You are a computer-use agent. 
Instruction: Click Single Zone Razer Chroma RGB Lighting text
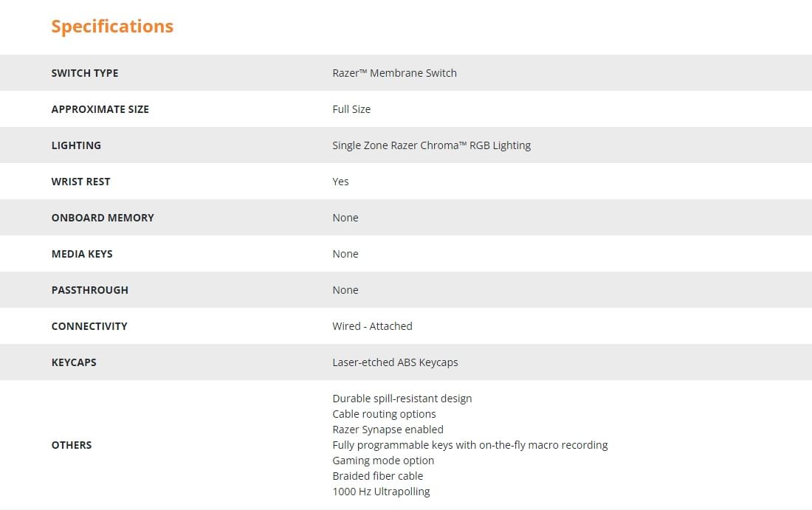431,145
